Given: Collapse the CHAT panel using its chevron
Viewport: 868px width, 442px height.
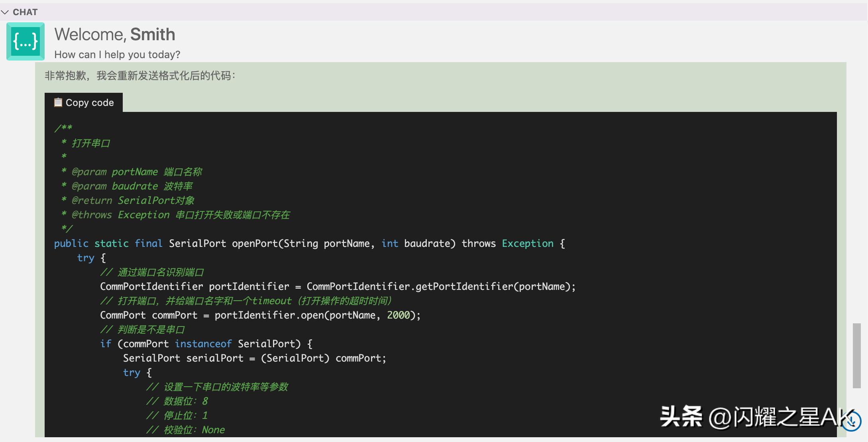Looking at the screenshot, I should point(5,12).
